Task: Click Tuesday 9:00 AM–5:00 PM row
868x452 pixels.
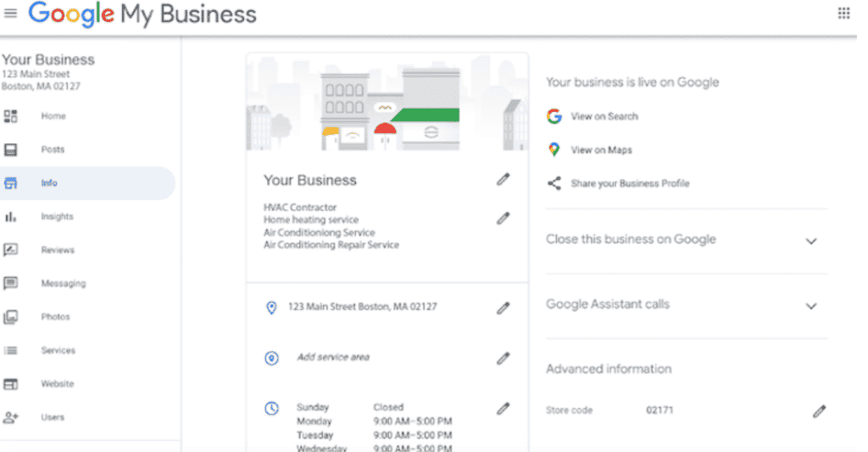Action: pyautogui.click(x=374, y=435)
